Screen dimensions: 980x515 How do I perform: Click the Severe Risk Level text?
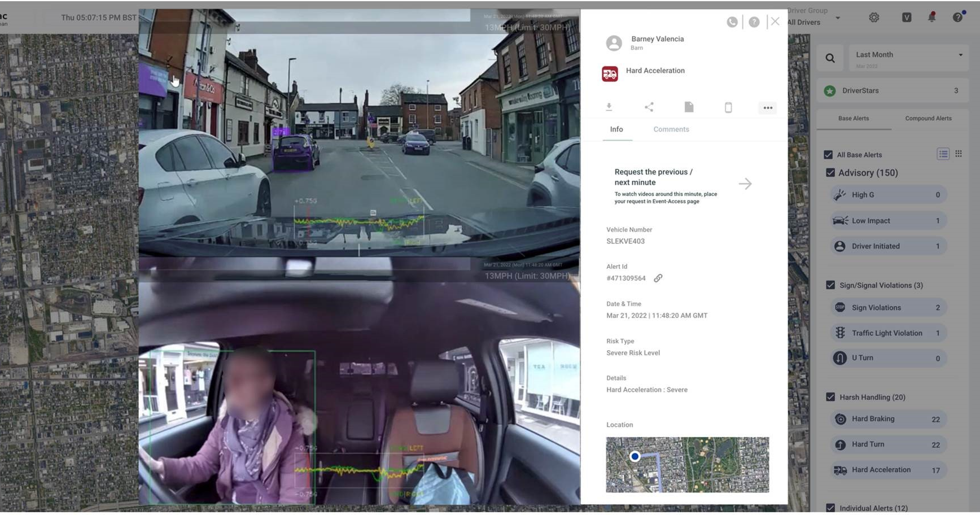click(x=633, y=353)
